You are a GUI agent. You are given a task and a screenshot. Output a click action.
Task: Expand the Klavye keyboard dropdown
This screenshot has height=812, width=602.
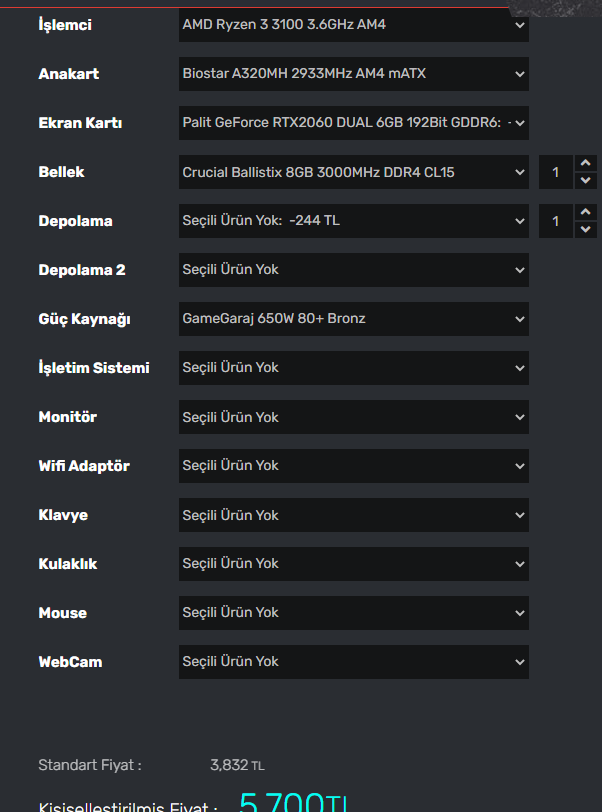[x=353, y=515]
